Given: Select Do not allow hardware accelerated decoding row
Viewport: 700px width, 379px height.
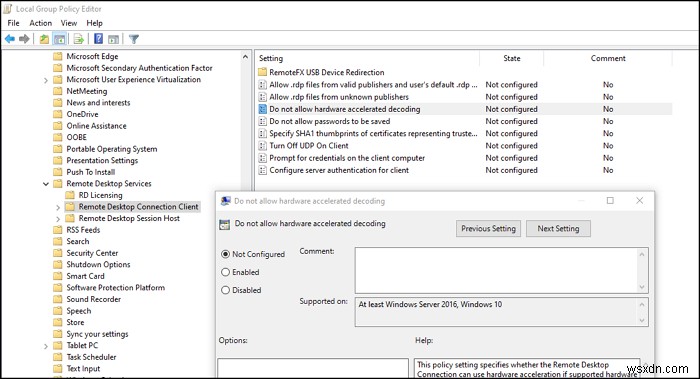Looking at the screenshot, I should 464,109.
